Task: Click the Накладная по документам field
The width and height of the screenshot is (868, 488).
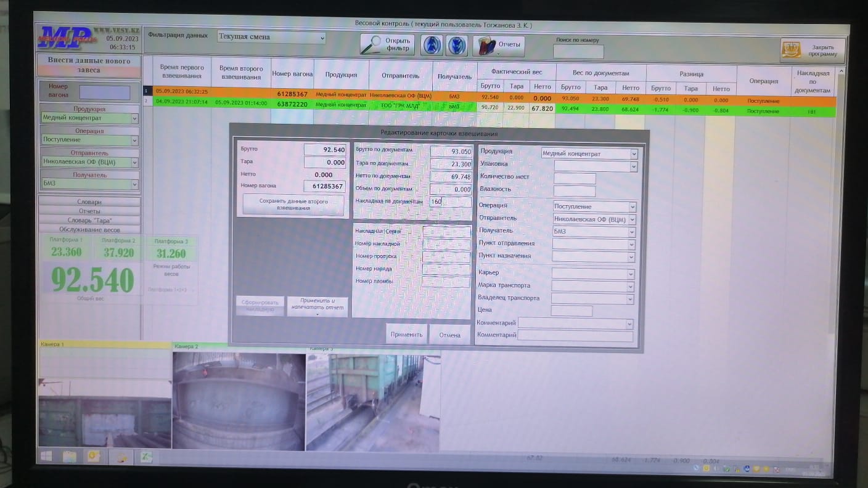Action: tap(451, 201)
